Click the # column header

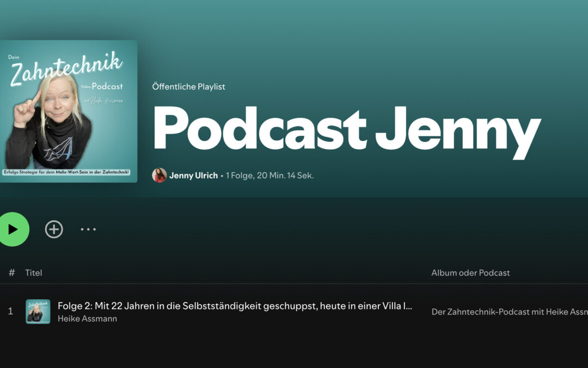pos(11,273)
